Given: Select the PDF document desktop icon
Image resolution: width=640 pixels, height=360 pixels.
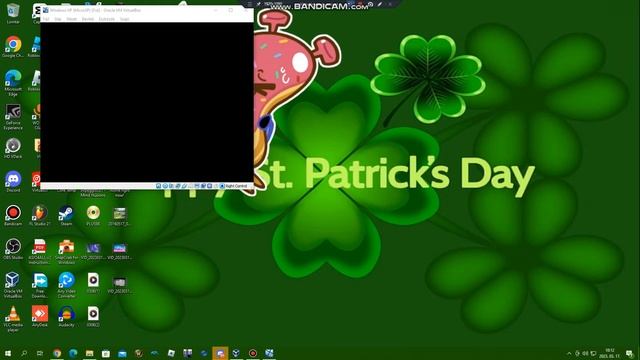Looking at the screenshot, I should 40,251.
